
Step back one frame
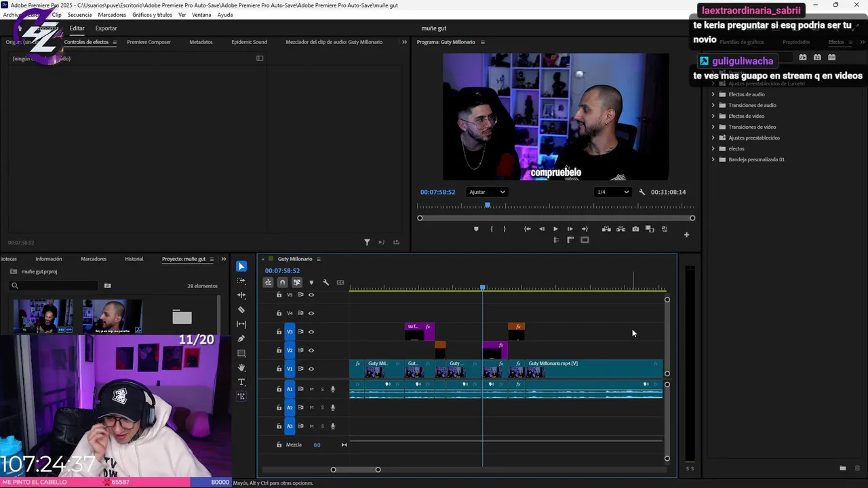point(542,229)
